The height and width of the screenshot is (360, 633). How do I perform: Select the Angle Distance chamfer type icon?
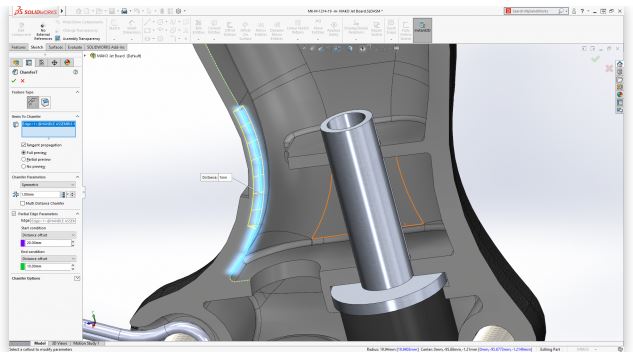33,103
